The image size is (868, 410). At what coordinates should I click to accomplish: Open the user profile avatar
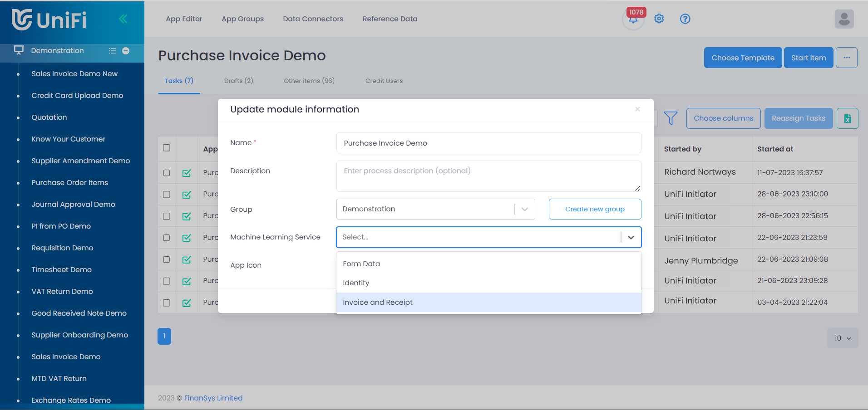[x=844, y=19]
